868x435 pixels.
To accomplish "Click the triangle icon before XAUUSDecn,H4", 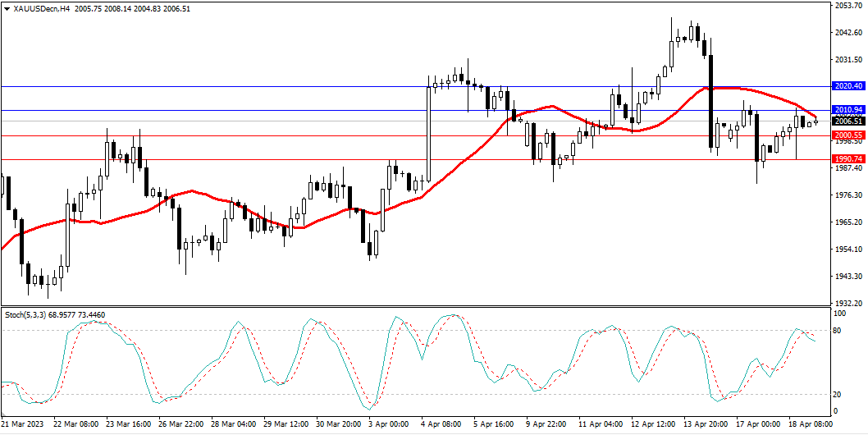I will [x=6, y=9].
